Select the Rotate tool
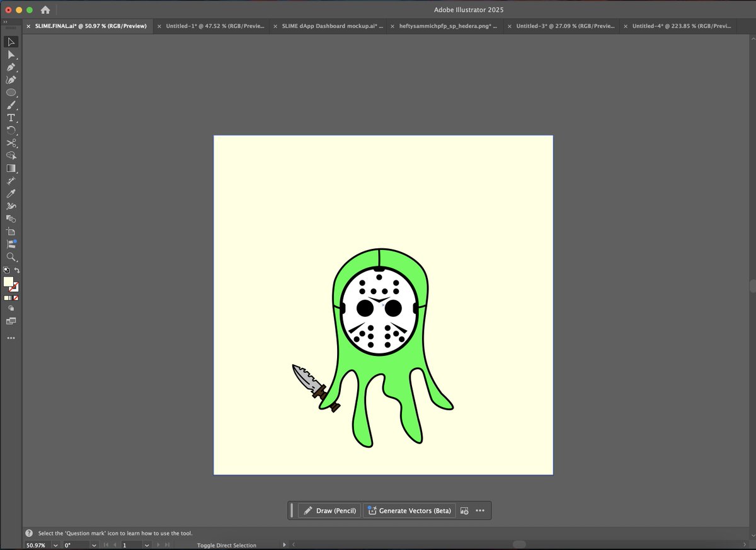Screen dimensions: 756x550 click(x=11, y=130)
